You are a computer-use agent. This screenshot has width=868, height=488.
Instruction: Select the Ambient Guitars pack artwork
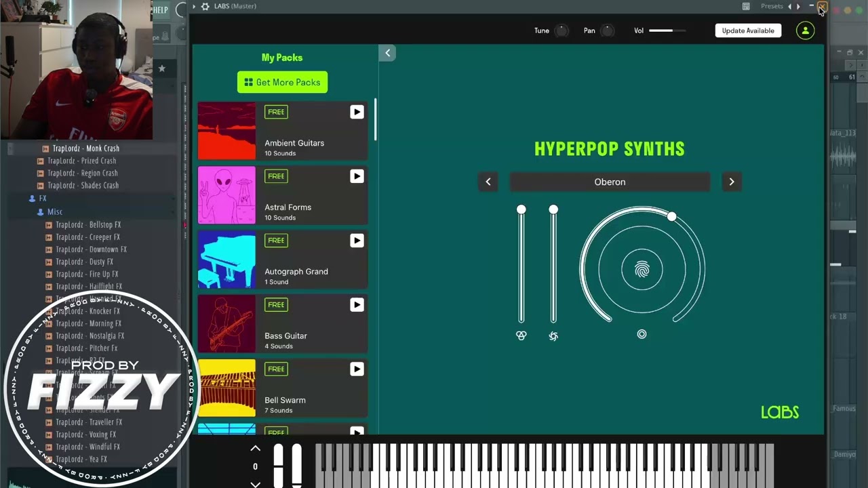click(226, 131)
